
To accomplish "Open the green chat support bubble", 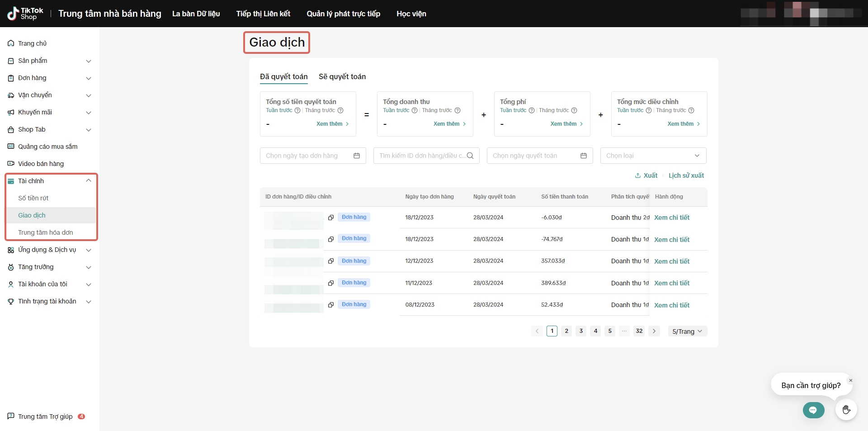I will (x=813, y=410).
